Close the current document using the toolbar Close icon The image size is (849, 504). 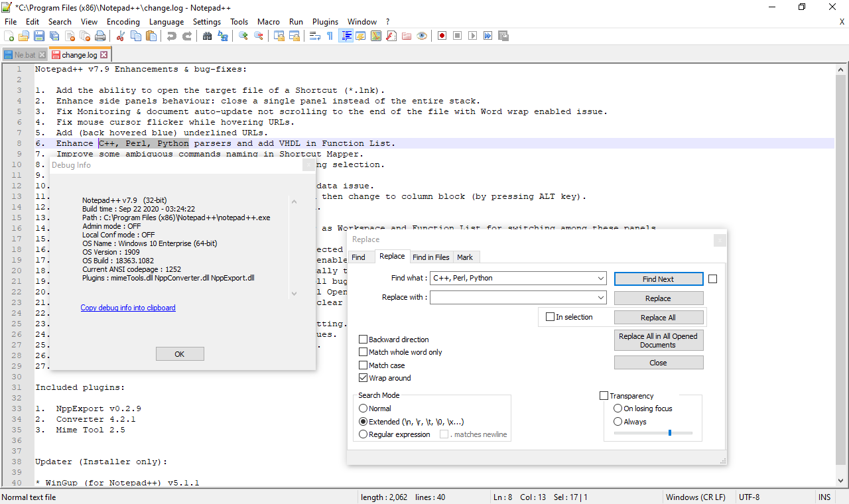[x=70, y=36]
